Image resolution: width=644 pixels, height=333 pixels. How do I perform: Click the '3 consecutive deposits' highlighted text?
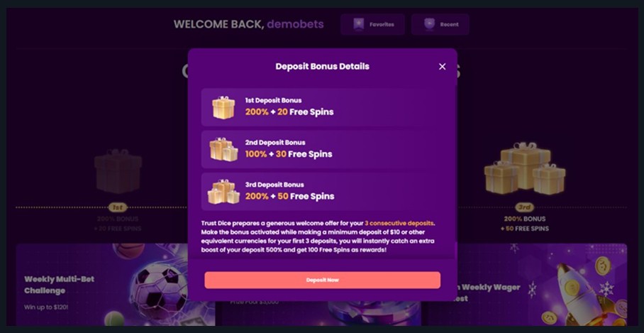pyautogui.click(x=399, y=223)
